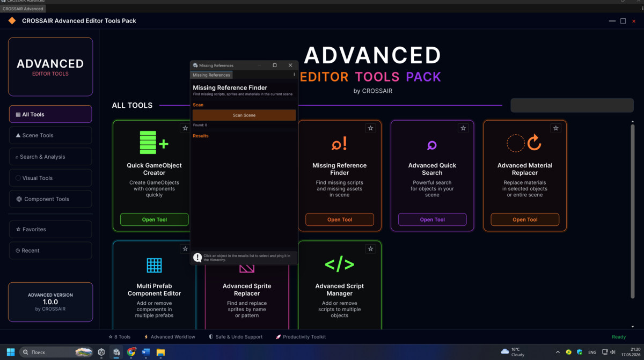Click the "Advanced Workflow" footer label

[170, 337]
